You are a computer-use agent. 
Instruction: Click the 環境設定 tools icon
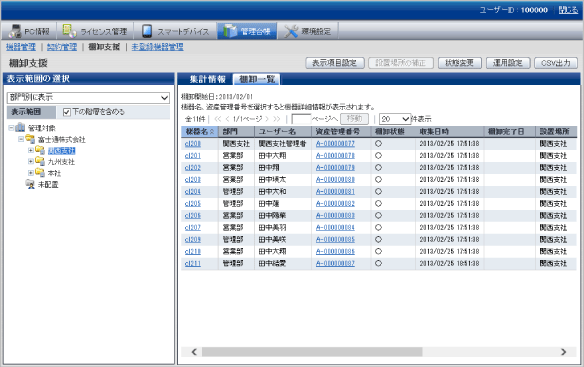(291, 31)
